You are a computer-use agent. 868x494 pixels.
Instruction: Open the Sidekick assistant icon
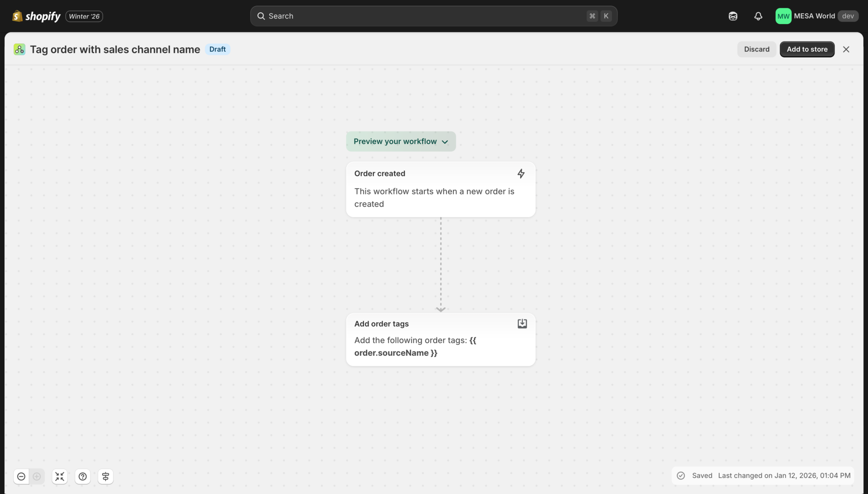coord(733,16)
